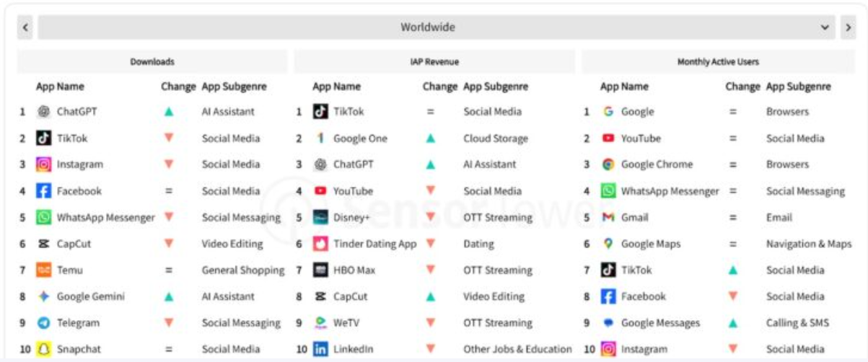The image size is (868, 362).
Task: Select the IAP Revenue column tab
Action: click(x=434, y=62)
